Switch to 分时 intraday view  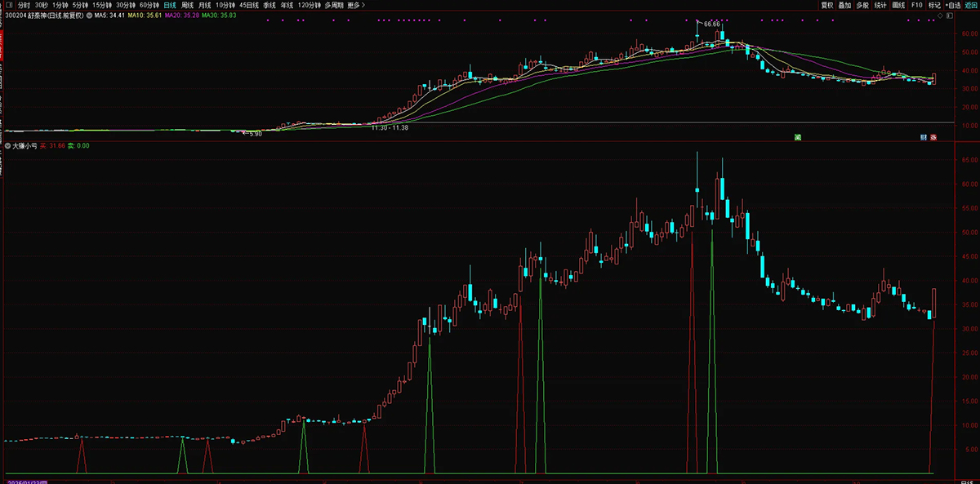(22, 5)
